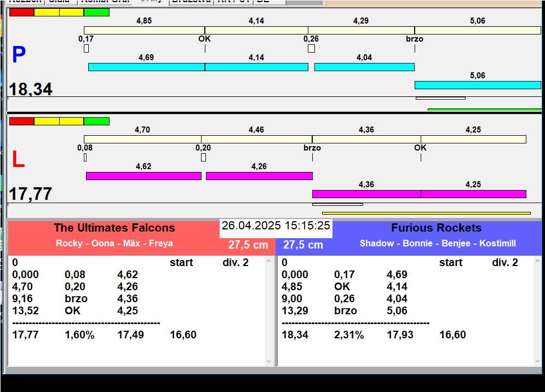Click the small box under the 0,08 changeover
Image resolution: width=545 pixels, height=392 pixels.
point(85,158)
